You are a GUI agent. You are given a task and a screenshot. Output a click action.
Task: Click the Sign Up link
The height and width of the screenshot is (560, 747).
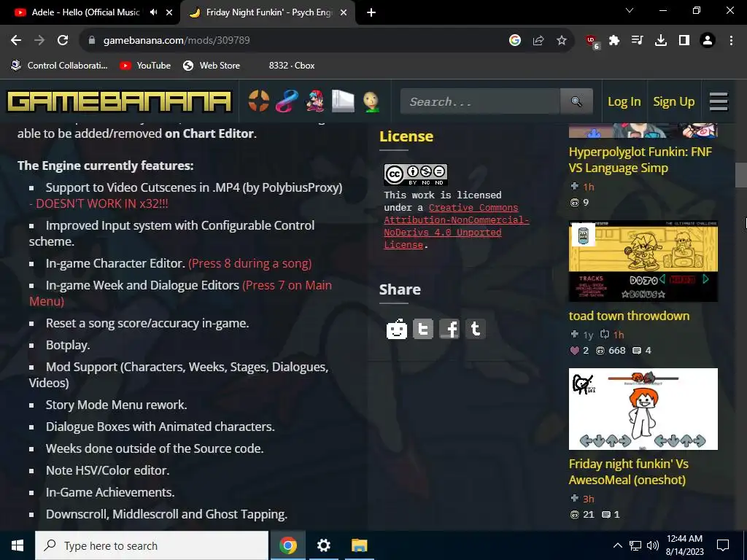[x=673, y=101]
